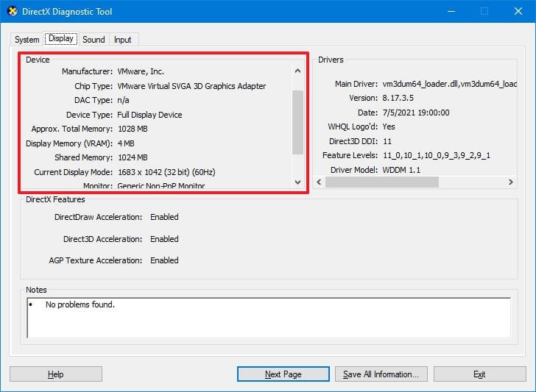This screenshot has width=536, height=392.
Task: Minimize the DirectX Diagnostic Tool window
Action: pos(451,11)
